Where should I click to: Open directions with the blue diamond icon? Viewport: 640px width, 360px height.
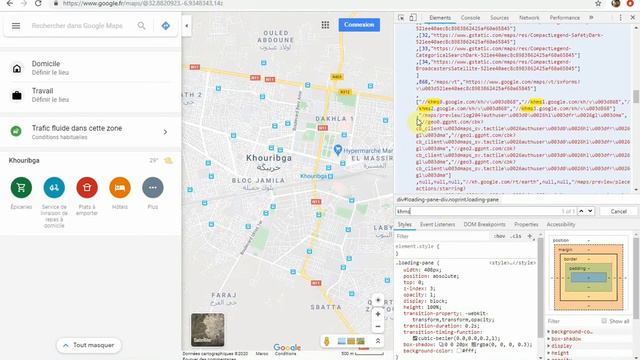point(166,26)
